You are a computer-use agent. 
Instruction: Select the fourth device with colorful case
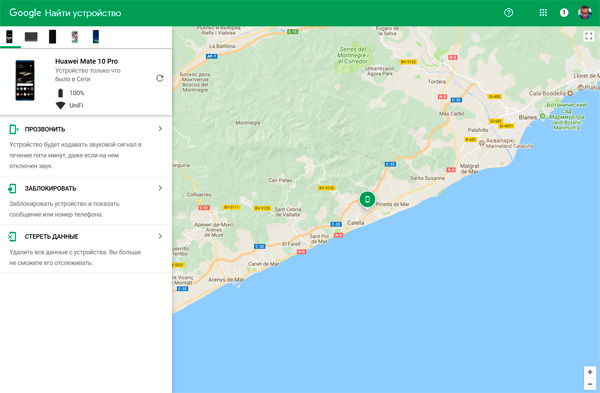click(x=75, y=37)
